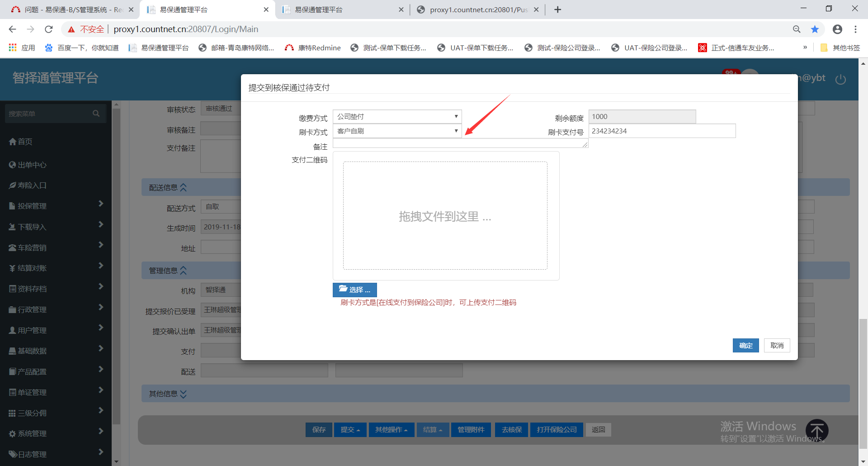Expand the 产品配置 sidebar menu
The image size is (868, 466).
tap(56, 371)
